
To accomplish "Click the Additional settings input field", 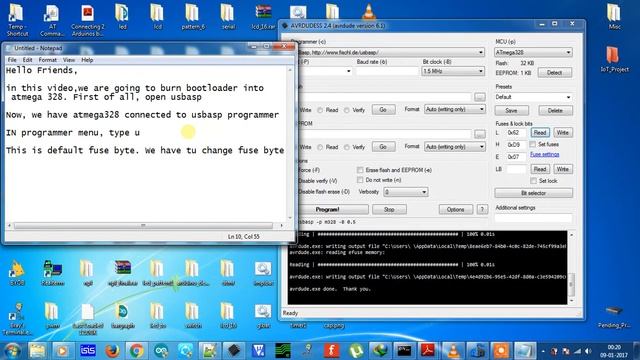I will click(533, 218).
